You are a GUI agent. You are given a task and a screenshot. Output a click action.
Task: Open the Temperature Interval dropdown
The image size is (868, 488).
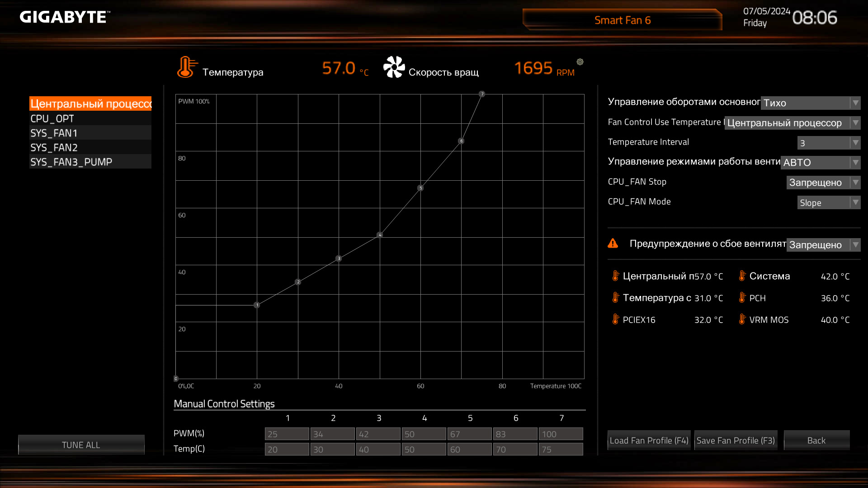coord(828,143)
